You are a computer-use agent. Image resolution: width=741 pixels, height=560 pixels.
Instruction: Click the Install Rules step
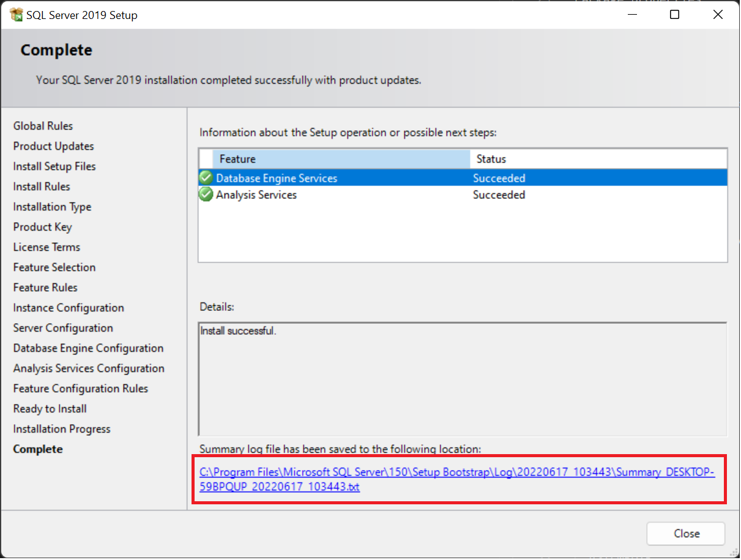(x=42, y=187)
